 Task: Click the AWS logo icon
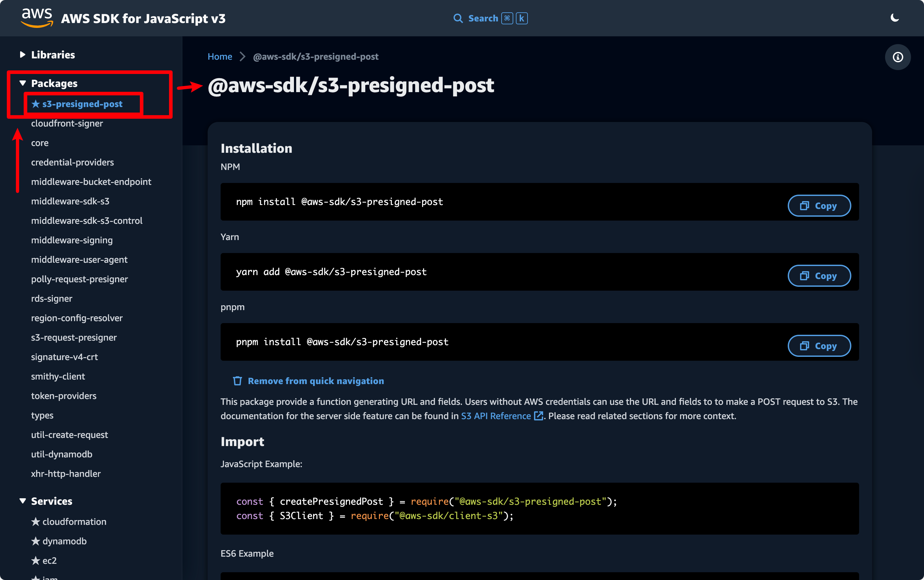click(x=37, y=18)
